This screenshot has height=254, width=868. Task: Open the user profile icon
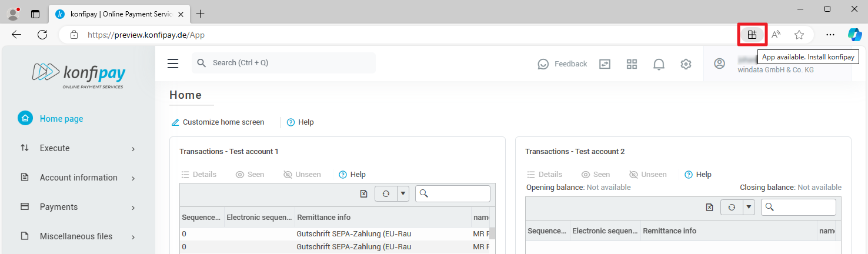click(719, 63)
